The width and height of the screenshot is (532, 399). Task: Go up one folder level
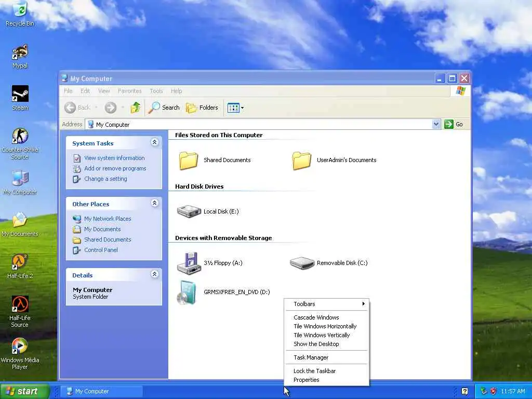coord(136,108)
